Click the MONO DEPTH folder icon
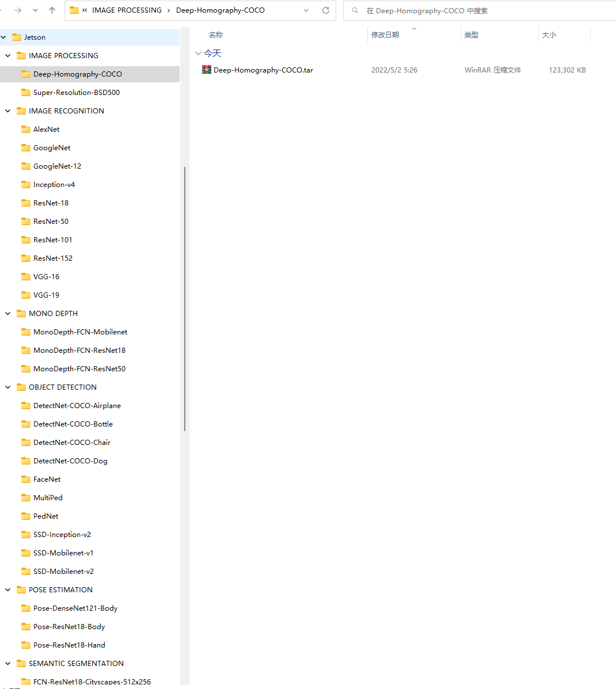This screenshot has width=616, height=689. tap(21, 313)
